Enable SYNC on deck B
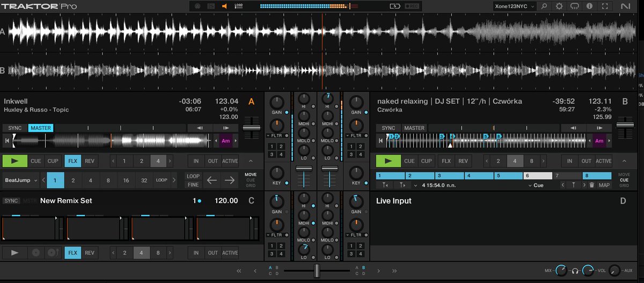 (x=389, y=128)
